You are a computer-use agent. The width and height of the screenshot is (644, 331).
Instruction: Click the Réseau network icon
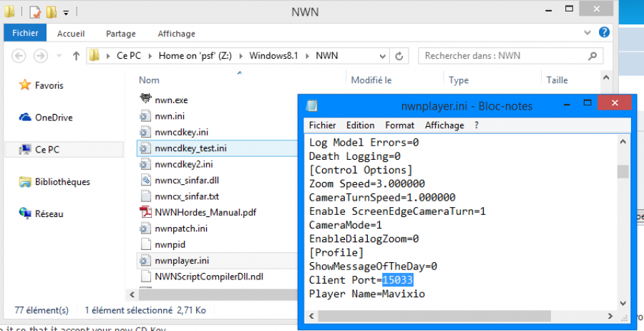[x=25, y=214]
